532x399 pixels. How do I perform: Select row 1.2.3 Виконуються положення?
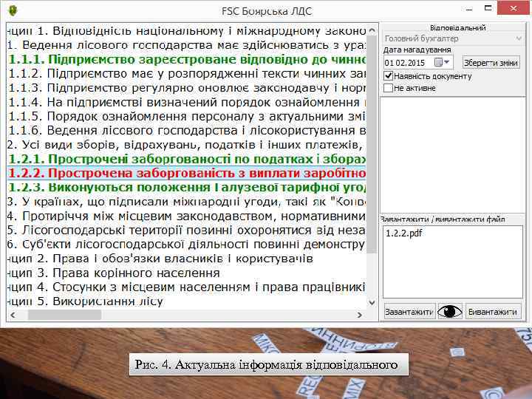[x=186, y=187]
